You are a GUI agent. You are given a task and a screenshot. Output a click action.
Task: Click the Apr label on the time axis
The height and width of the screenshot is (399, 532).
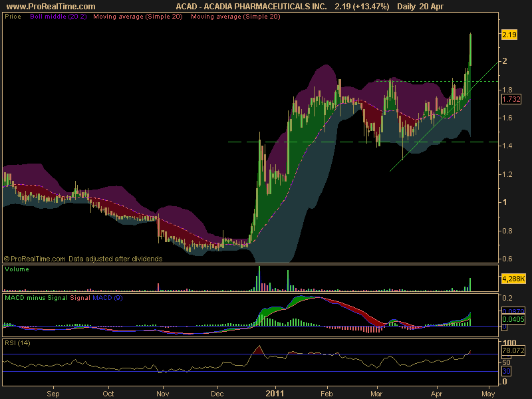coord(436,394)
